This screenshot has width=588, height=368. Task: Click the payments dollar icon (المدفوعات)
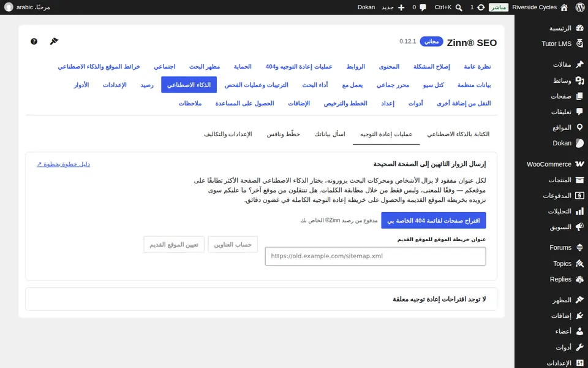[x=579, y=196]
